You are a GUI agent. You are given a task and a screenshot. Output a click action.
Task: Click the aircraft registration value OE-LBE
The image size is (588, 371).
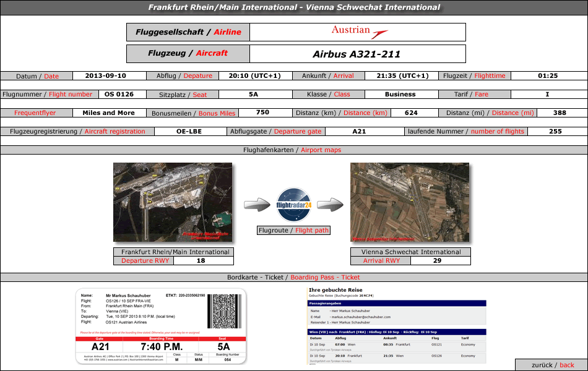click(x=188, y=131)
